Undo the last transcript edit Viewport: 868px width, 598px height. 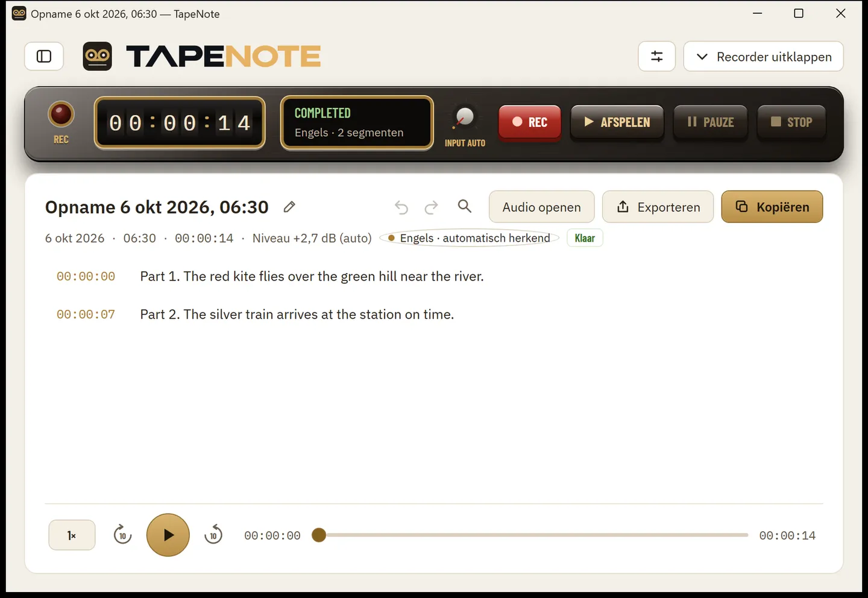click(x=401, y=207)
